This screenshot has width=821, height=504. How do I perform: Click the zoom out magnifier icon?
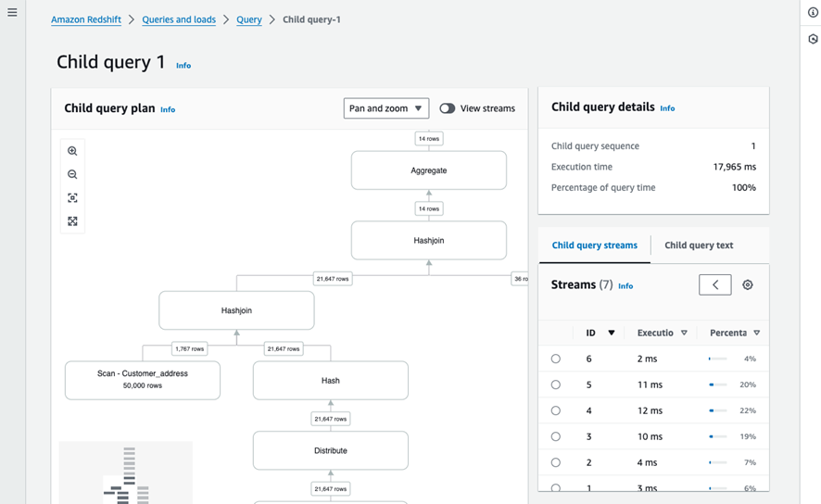point(72,174)
